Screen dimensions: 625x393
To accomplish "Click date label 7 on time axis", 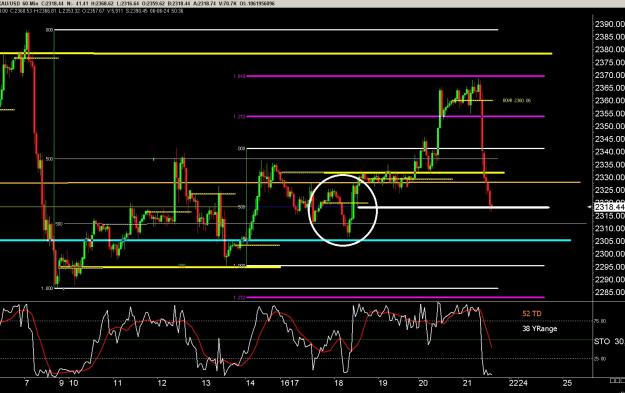I will 27,383.
